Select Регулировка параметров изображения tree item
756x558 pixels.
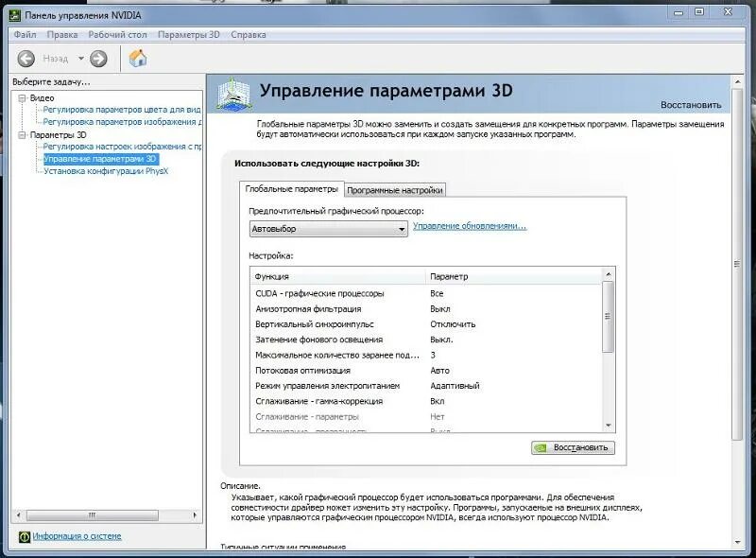pos(123,122)
